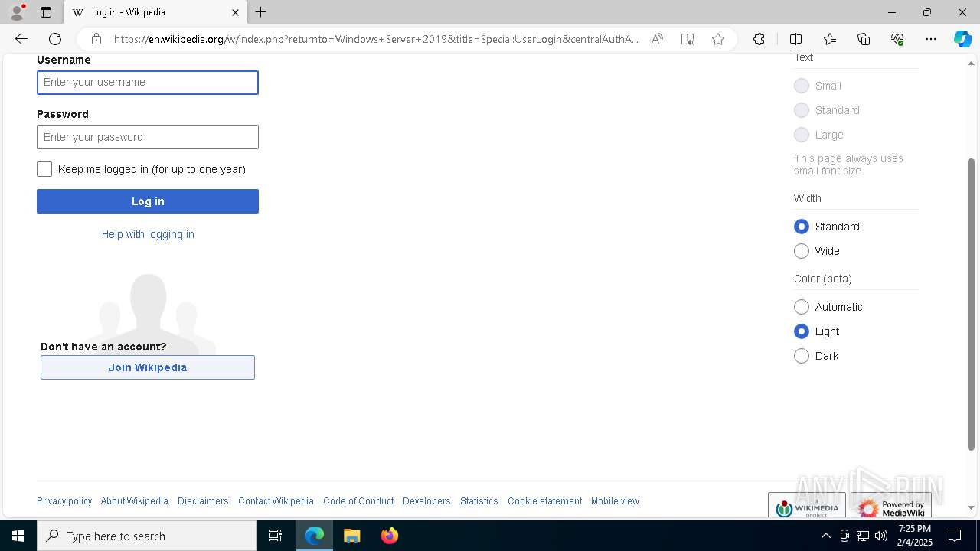Image resolution: width=980 pixels, height=551 pixels.
Task: Click the taskbar search box
Action: click(x=147, y=536)
